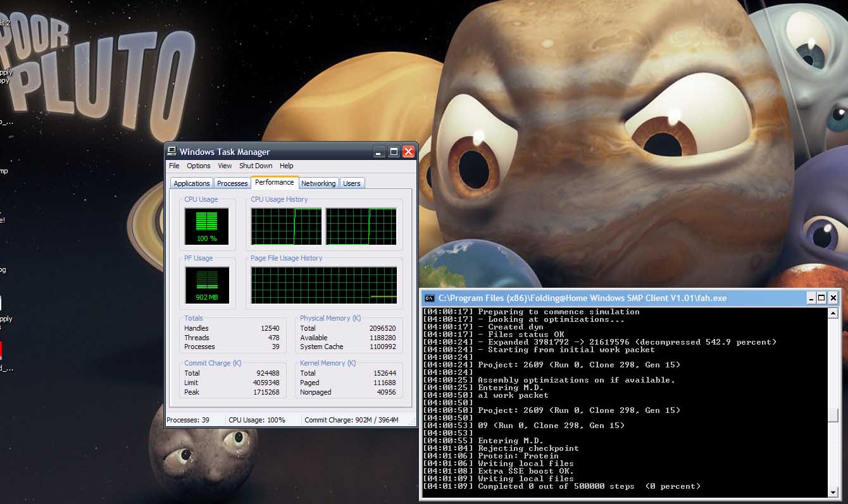Go to the Networking tab
Viewport: 848px width, 504px height.
tap(318, 183)
